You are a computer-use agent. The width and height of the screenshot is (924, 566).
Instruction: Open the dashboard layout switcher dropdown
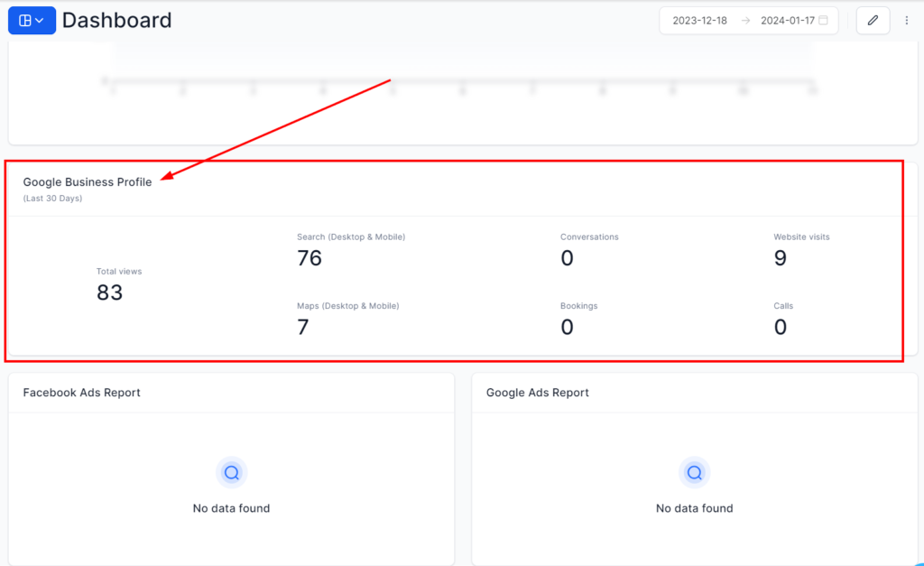(x=32, y=21)
